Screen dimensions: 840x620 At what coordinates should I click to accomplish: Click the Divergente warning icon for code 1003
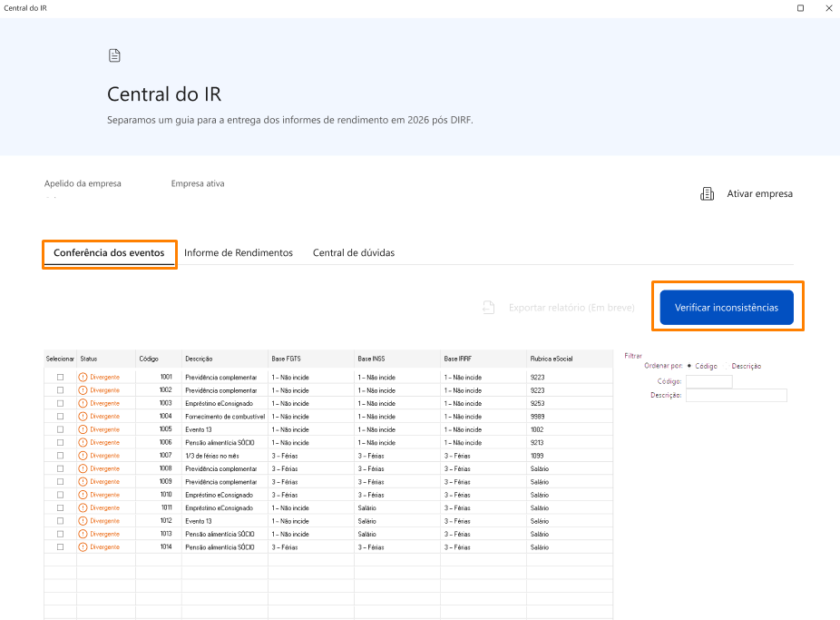tap(83, 404)
